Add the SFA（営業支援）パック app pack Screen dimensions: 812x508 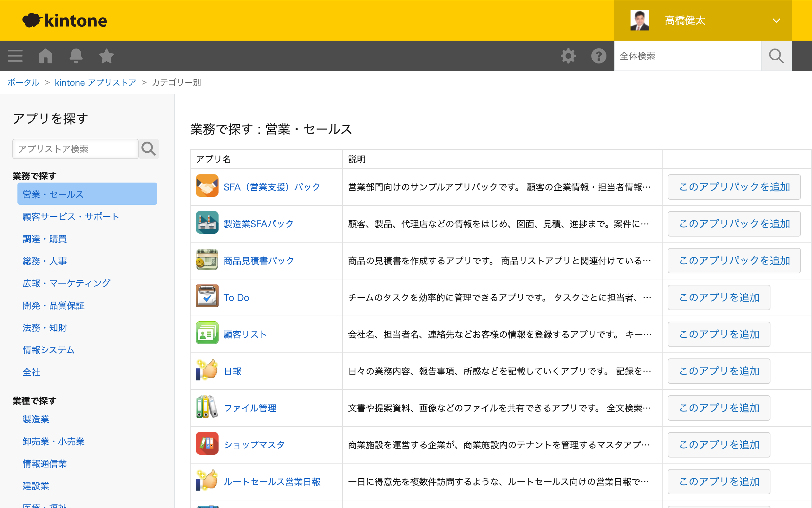734,187
